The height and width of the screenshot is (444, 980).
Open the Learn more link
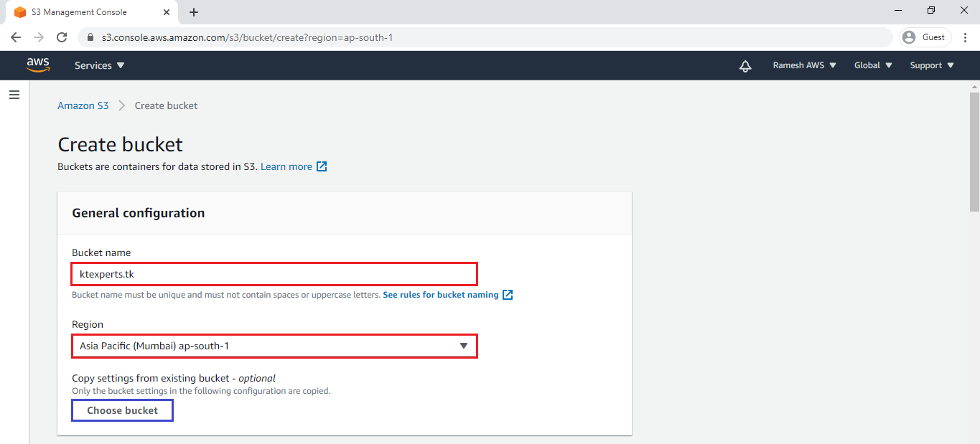pyautogui.click(x=286, y=166)
